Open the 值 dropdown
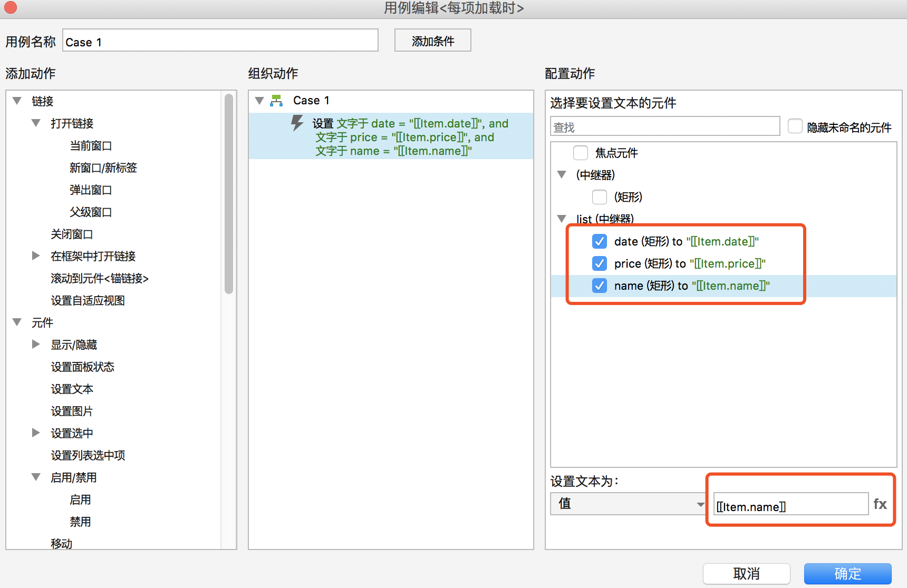Image resolution: width=907 pixels, height=588 pixels. point(628,504)
